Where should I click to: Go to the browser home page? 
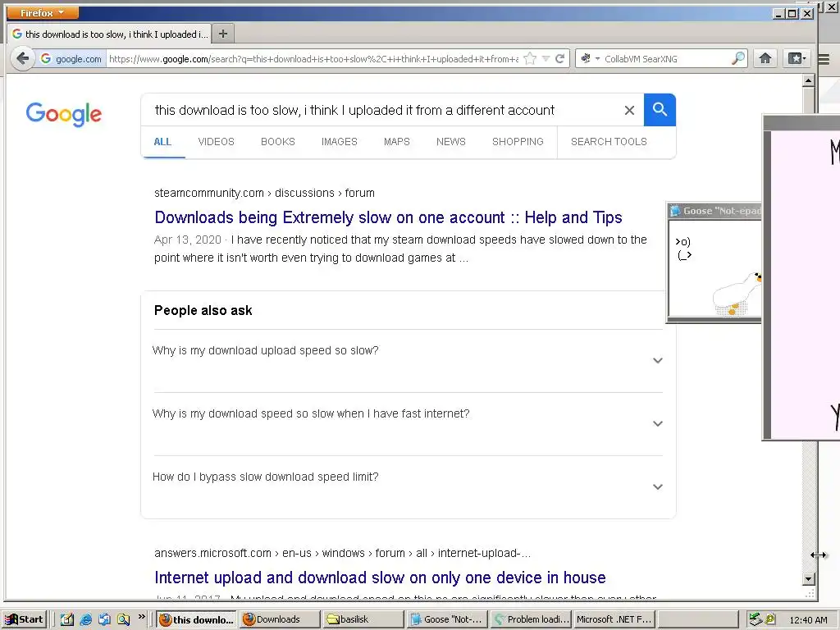[765, 58]
